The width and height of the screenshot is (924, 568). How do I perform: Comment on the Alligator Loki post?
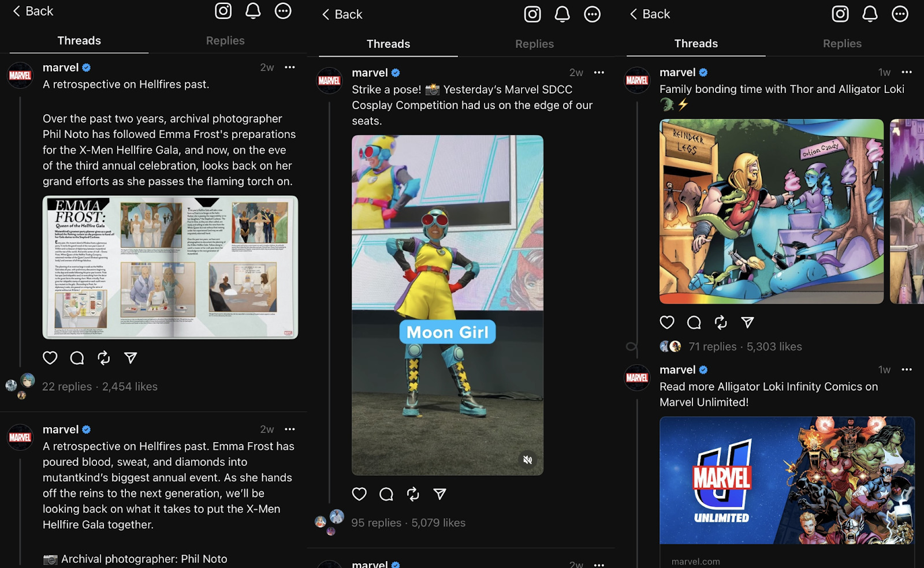(694, 322)
